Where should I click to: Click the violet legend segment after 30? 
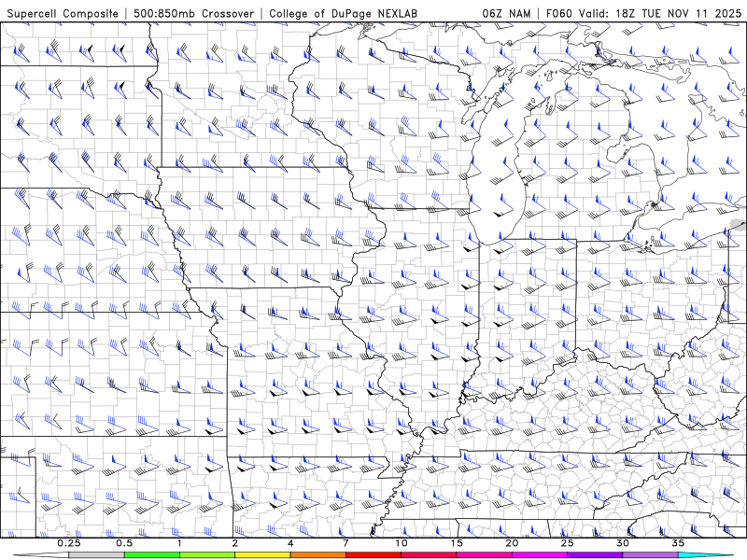650,555
